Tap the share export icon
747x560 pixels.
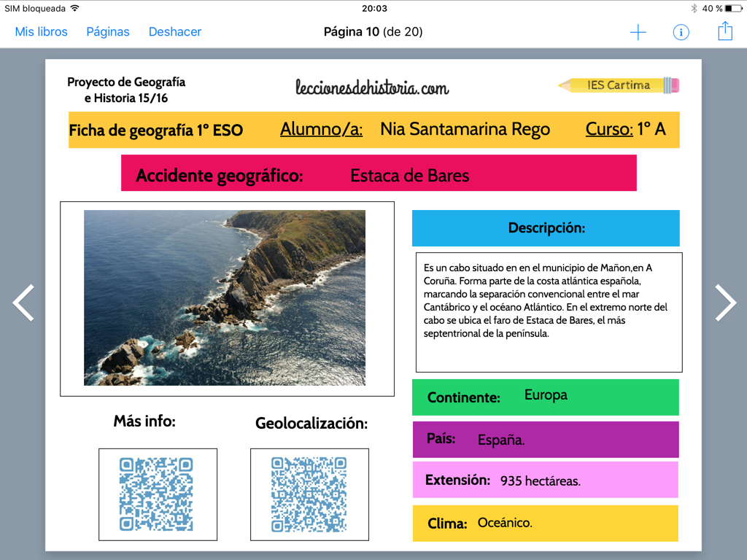pos(724,31)
